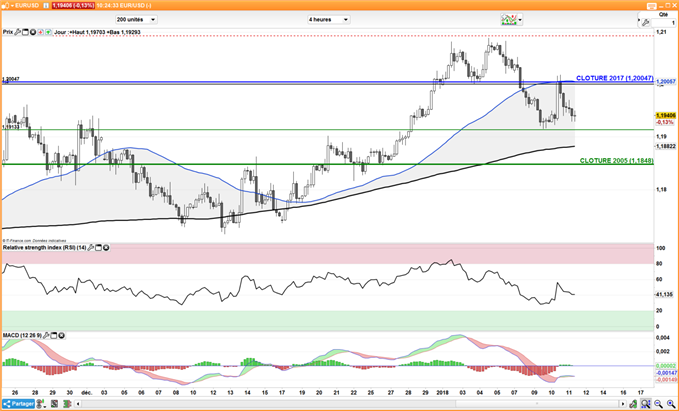
Task: Remove the MACD indicator panel
Action: [61, 336]
